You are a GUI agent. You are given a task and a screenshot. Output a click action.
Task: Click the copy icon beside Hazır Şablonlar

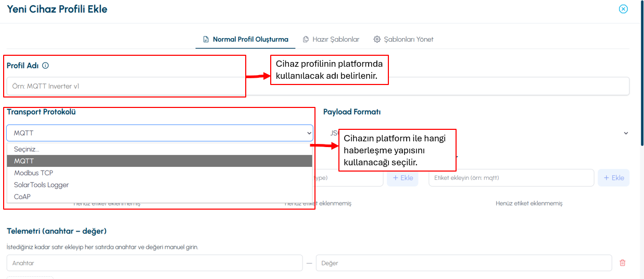[x=306, y=39]
